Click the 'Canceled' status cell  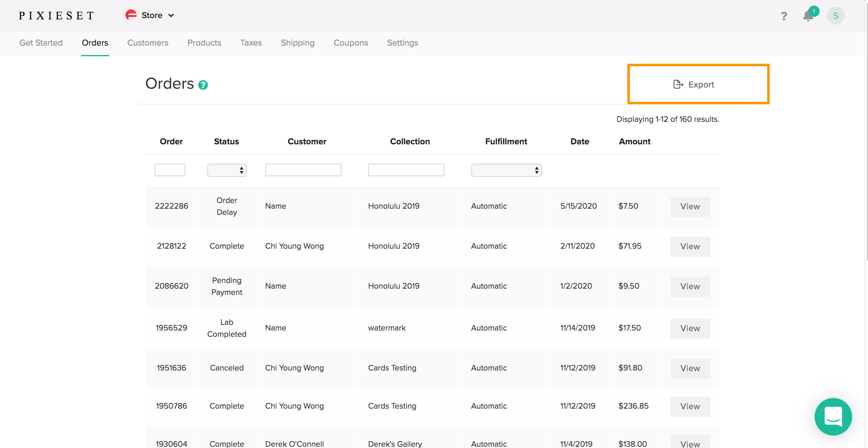tap(227, 368)
